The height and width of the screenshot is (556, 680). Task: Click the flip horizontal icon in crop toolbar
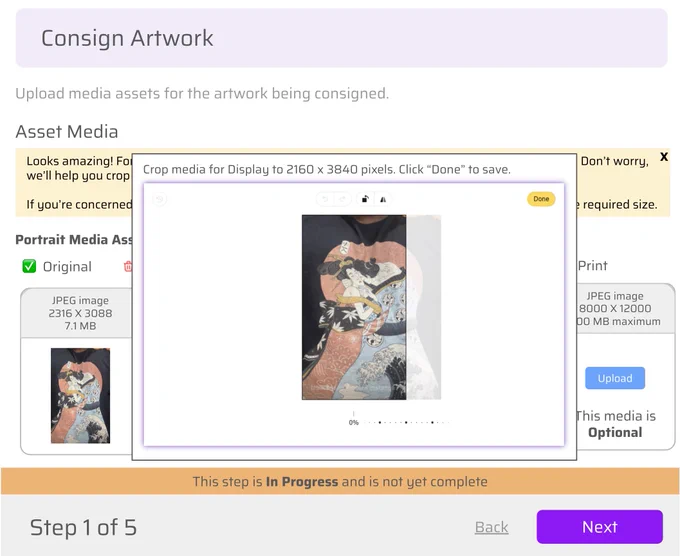[383, 199]
